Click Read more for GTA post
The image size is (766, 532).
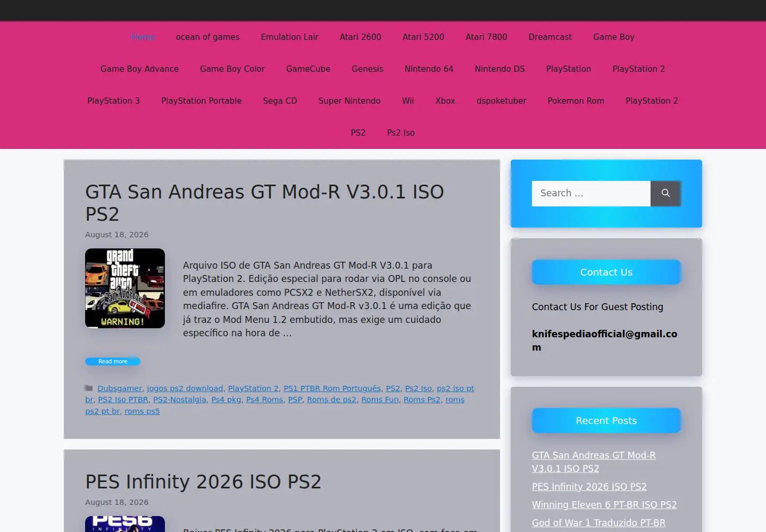pos(113,361)
